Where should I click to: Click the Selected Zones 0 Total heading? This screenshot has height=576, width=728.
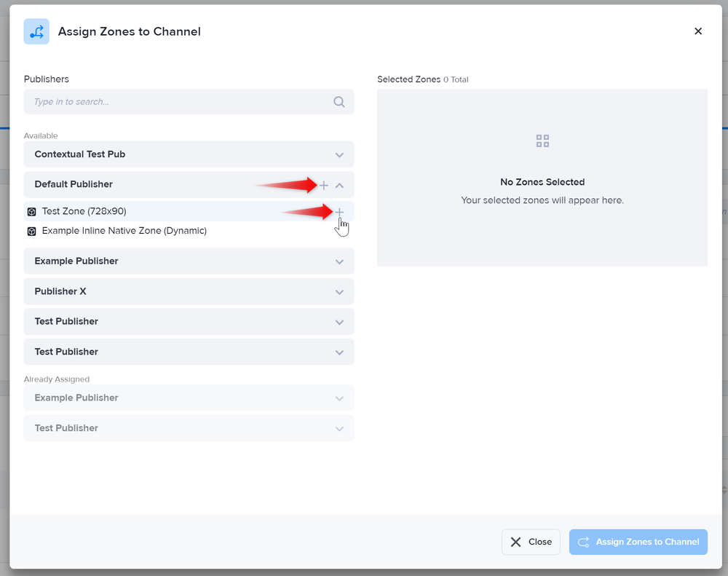[422, 79]
